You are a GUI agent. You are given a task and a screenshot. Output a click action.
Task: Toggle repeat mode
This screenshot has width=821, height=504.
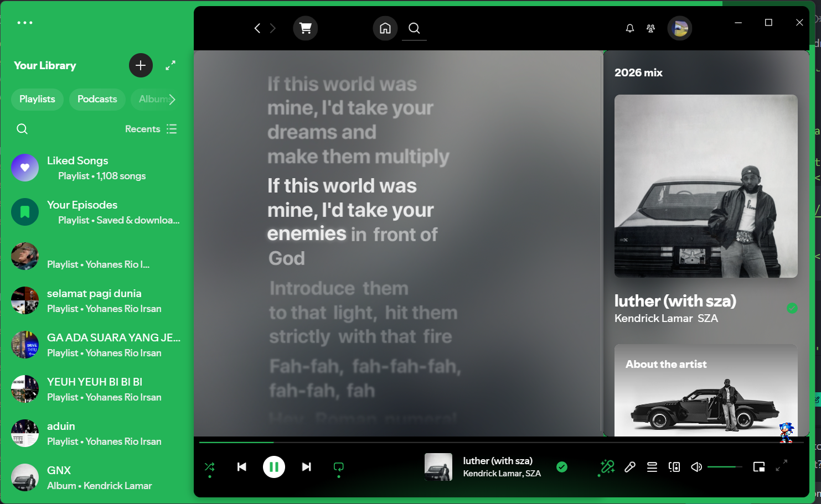coord(339,467)
